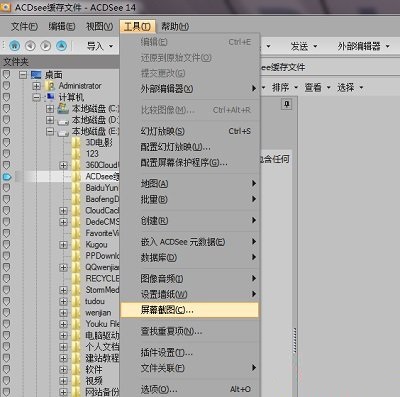Image resolution: width=400 pixels, height=397 pixels.
Task: Select the 视频 folder in tree
Action: pos(94,381)
